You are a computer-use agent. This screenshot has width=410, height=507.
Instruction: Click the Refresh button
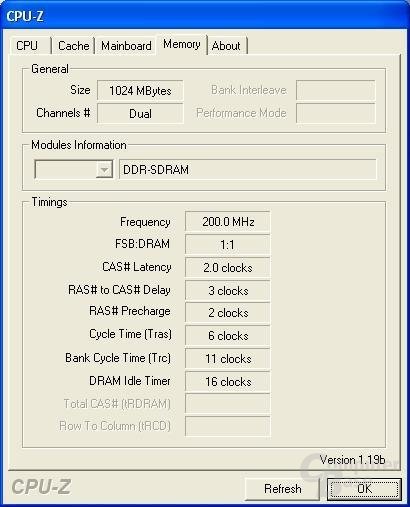coord(282,489)
